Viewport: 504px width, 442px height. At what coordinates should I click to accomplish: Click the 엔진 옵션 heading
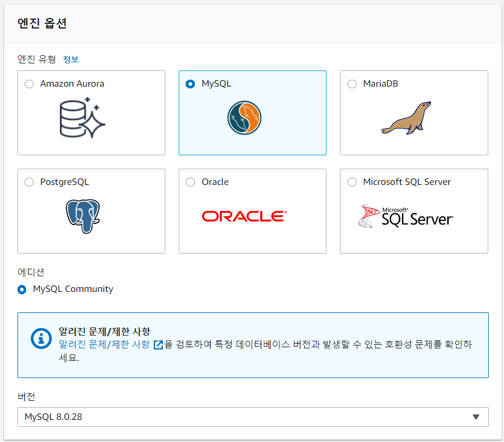(x=42, y=23)
